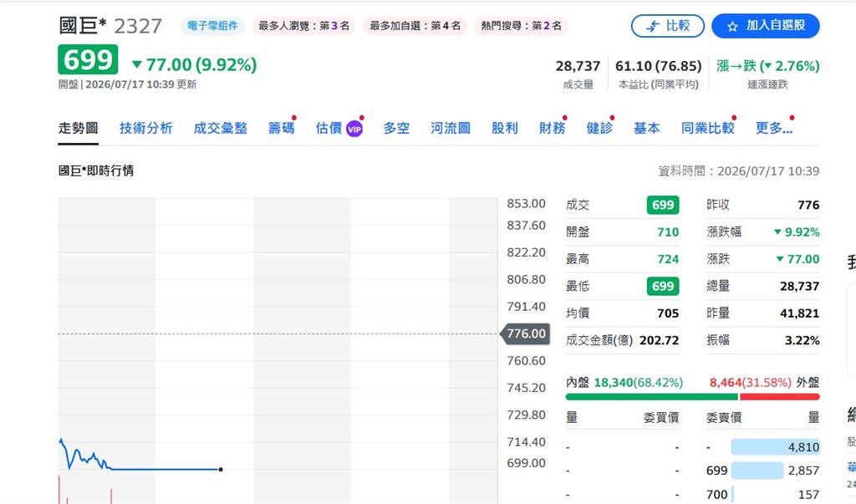Click the current price dot on chart
Viewport: 856px width, 504px height.
click(221, 469)
